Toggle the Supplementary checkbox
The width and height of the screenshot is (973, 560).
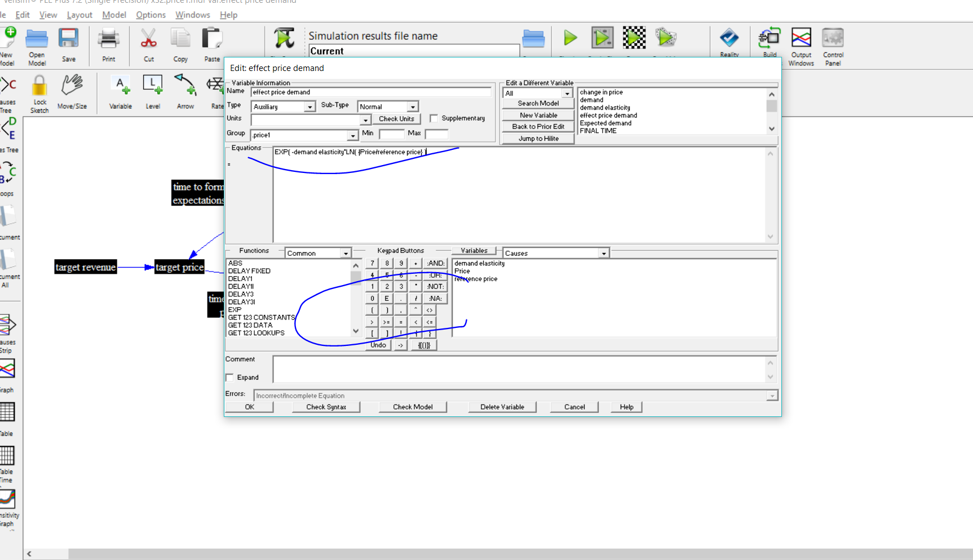coord(434,118)
